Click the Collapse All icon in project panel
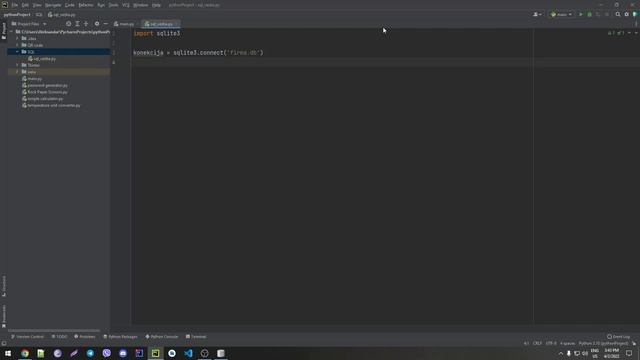640x360 pixels. pyautogui.click(x=86, y=24)
